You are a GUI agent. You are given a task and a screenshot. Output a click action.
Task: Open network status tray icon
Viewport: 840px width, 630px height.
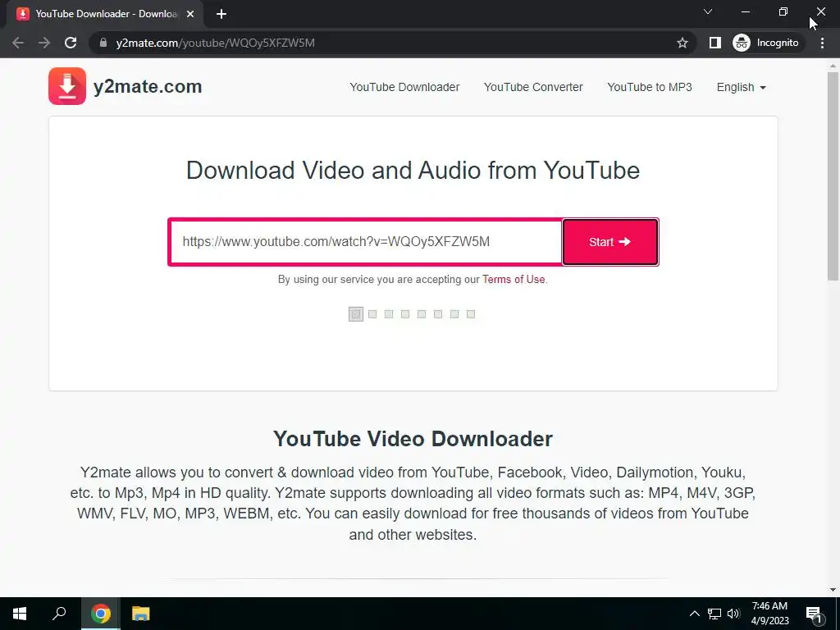pos(714,614)
